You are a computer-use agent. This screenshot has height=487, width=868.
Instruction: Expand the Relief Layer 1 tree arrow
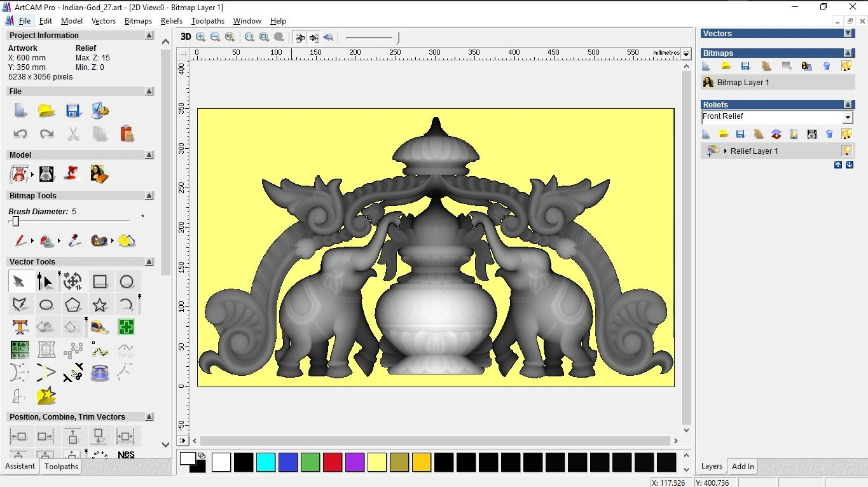tap(725, 151)
